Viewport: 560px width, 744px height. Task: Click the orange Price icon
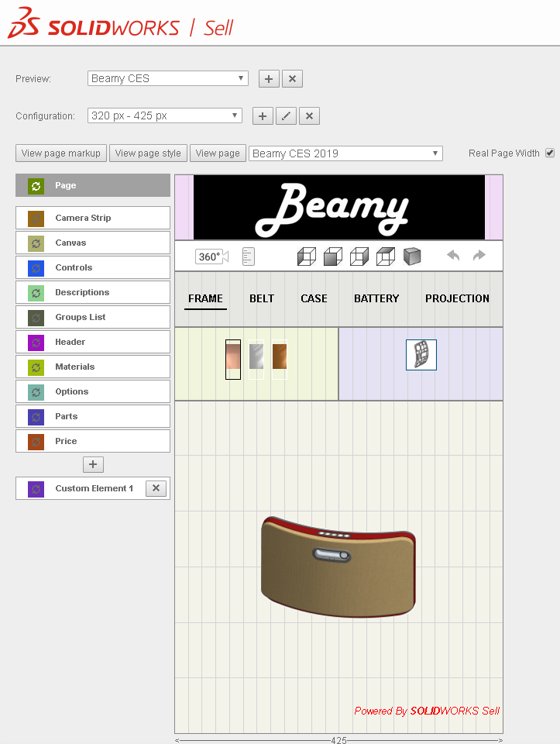click(36, 442)
